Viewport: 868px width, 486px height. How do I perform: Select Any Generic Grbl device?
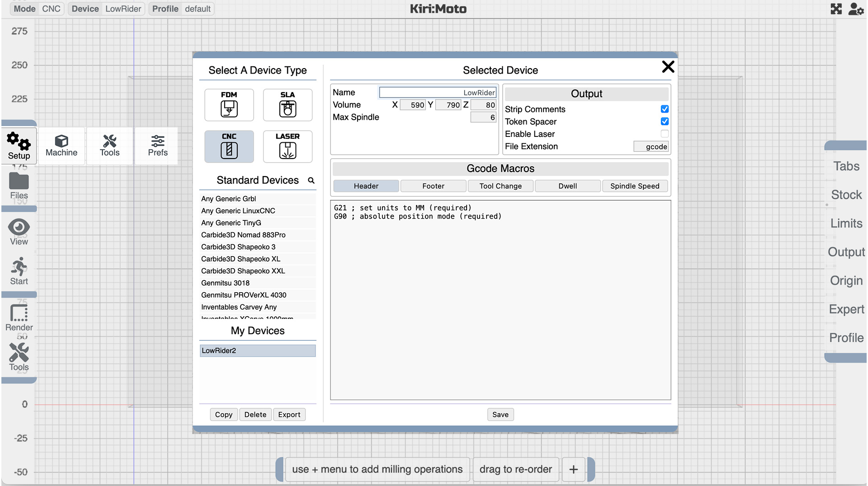[x=258, y=199]
